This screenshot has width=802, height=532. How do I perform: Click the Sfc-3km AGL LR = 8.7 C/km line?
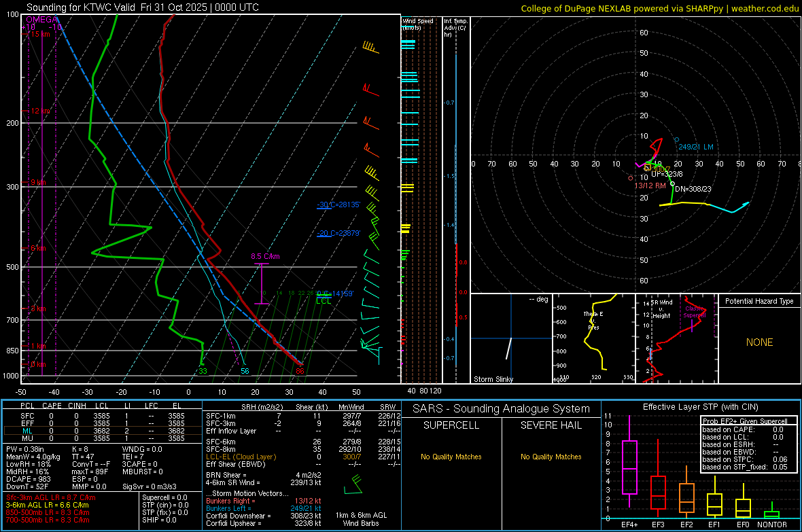click(51, 497)
